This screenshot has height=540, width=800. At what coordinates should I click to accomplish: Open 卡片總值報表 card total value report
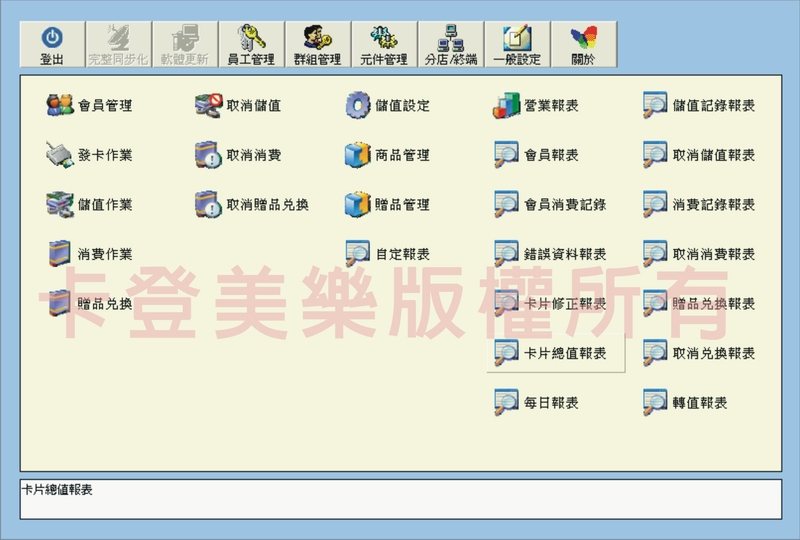(x=556, y=353)
